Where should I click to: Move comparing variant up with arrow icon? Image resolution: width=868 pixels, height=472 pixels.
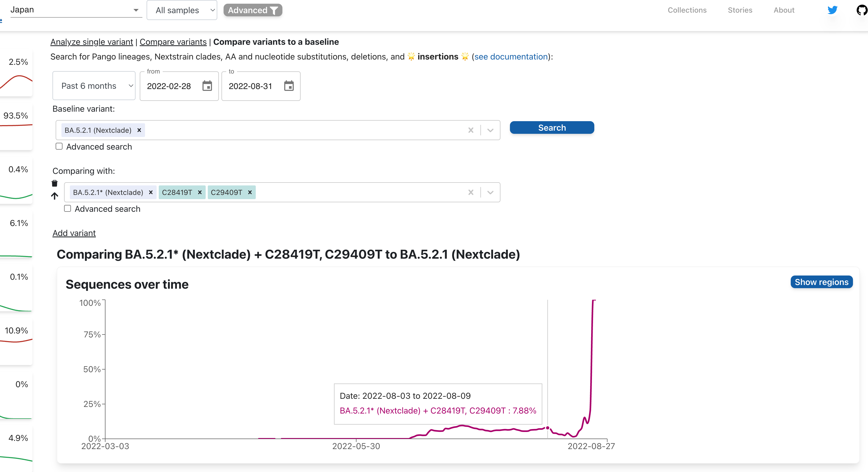[55, 196]
